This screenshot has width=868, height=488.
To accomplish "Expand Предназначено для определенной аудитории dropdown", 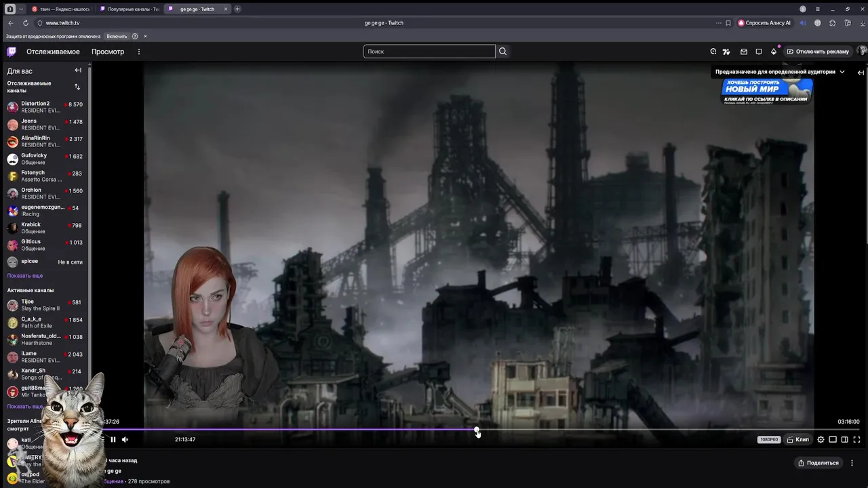I will tap(780, 72).
